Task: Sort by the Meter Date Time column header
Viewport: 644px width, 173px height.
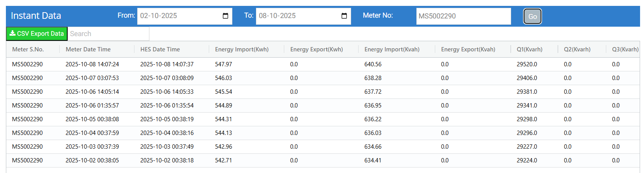Action: [x=88, y=49]
